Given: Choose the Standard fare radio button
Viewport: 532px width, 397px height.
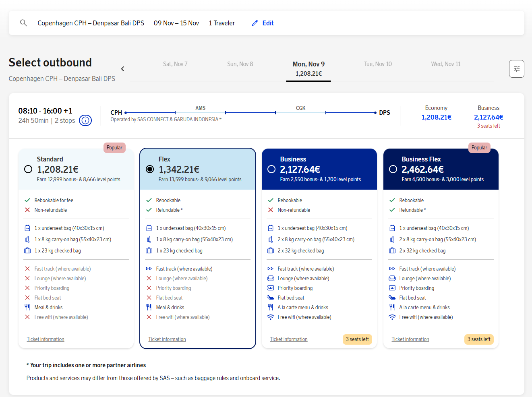Looking at the screenshot, I should (28, 169).
